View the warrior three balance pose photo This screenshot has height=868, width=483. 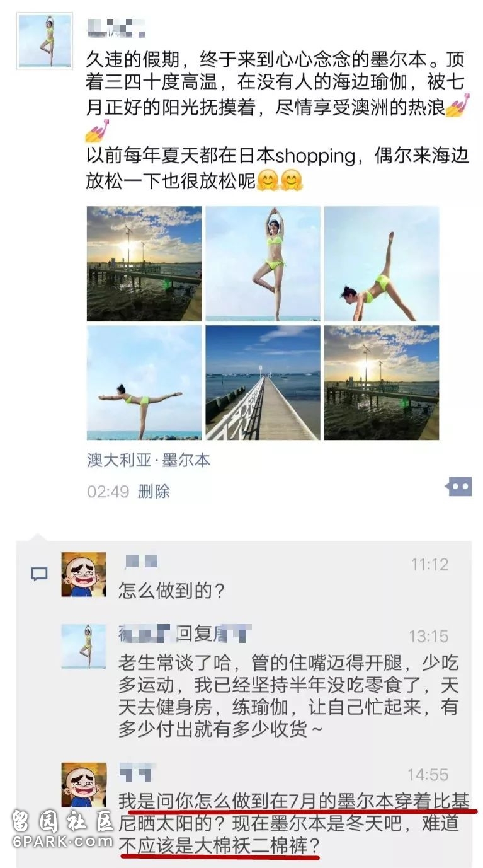tap(144, 383)
